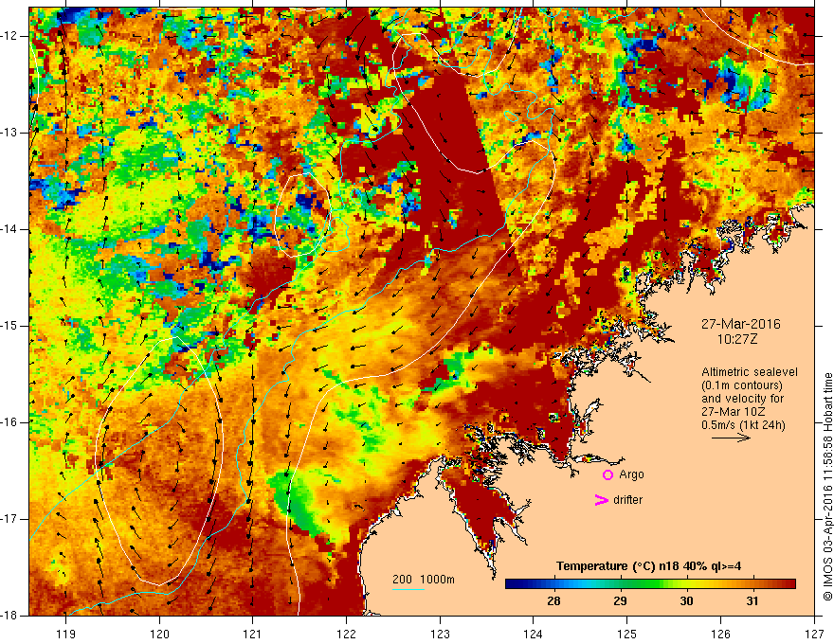Click the cyan 200 1000m depth contour legend line
This screenshot has height=644, width=834.
(x=408, y=589)
